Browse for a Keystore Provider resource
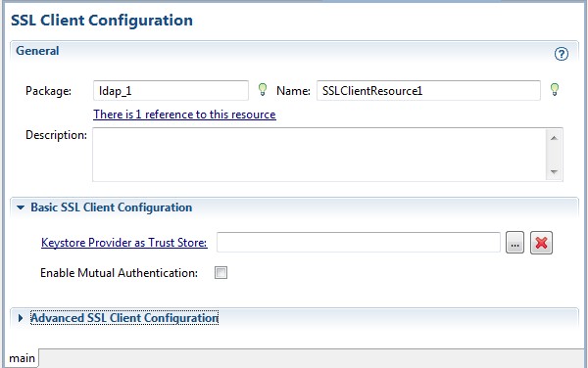Screen dimensions: 588x368 pyautogui.click(x=514, y=243)
